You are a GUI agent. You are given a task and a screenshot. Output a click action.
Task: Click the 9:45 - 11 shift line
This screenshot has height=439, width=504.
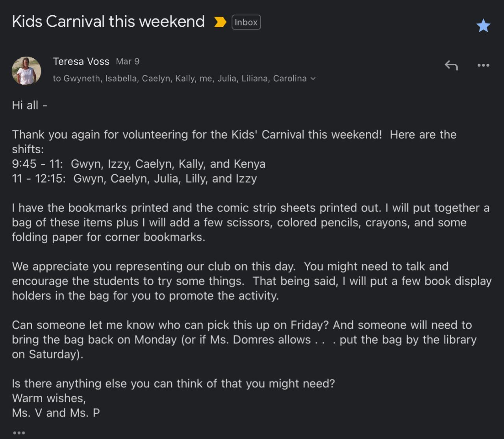[x=139, y=164]
